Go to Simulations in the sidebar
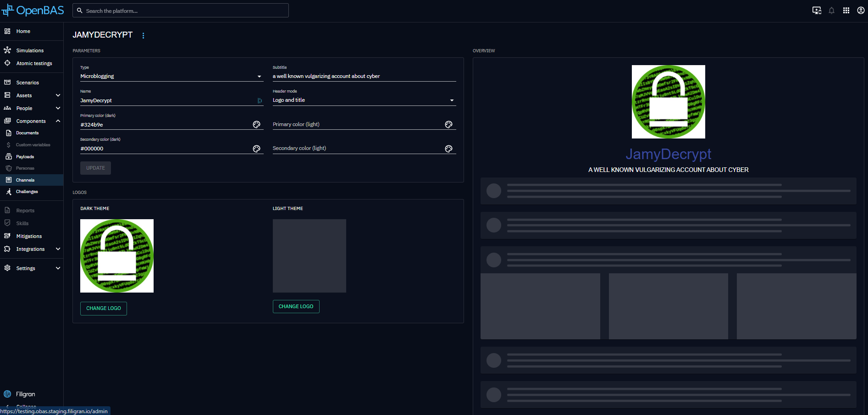 [30, 50]
